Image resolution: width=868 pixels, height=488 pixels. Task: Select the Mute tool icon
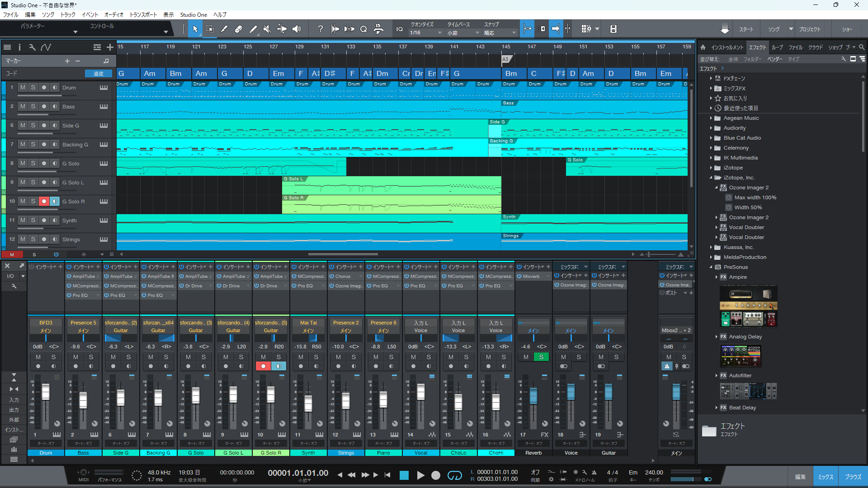point(267,29)
